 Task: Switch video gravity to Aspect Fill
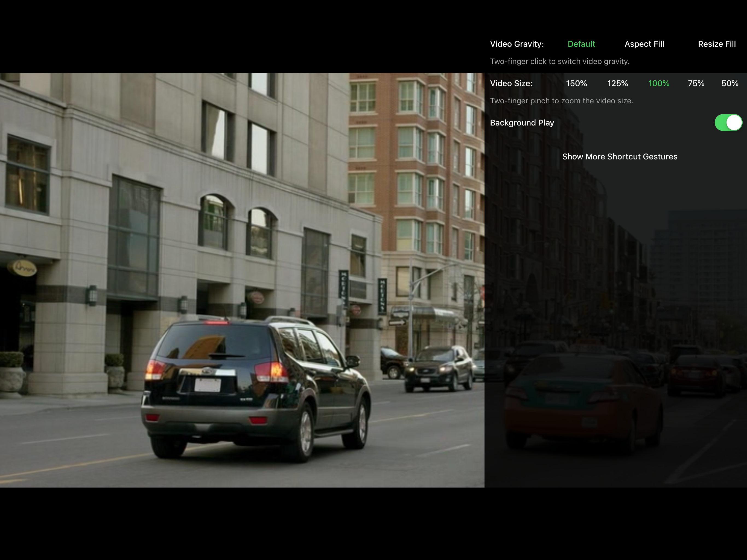[644, 44]
